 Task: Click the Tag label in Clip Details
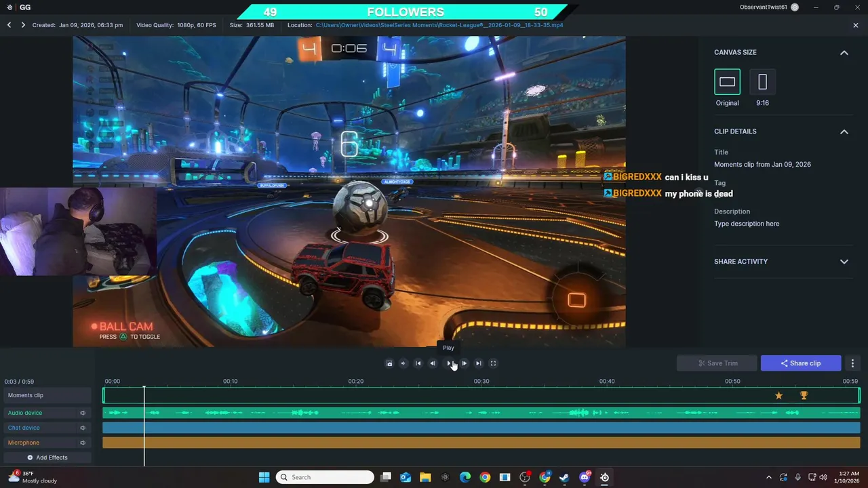coord(719,183)
